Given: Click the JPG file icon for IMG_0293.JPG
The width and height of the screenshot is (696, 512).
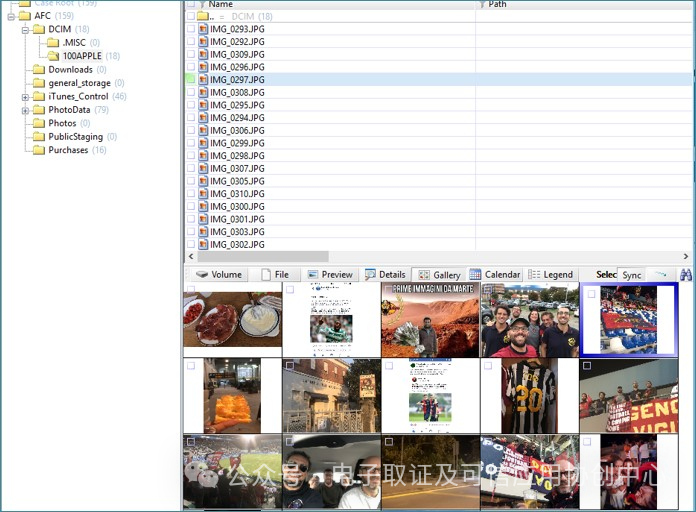Looking at the screenshot, I should 203,29.
